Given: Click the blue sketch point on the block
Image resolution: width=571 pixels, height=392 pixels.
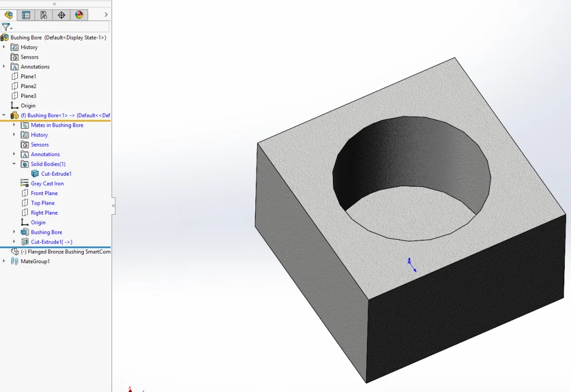Looking at the screenshot, I should pyautogui.click(x=409, y=262).
